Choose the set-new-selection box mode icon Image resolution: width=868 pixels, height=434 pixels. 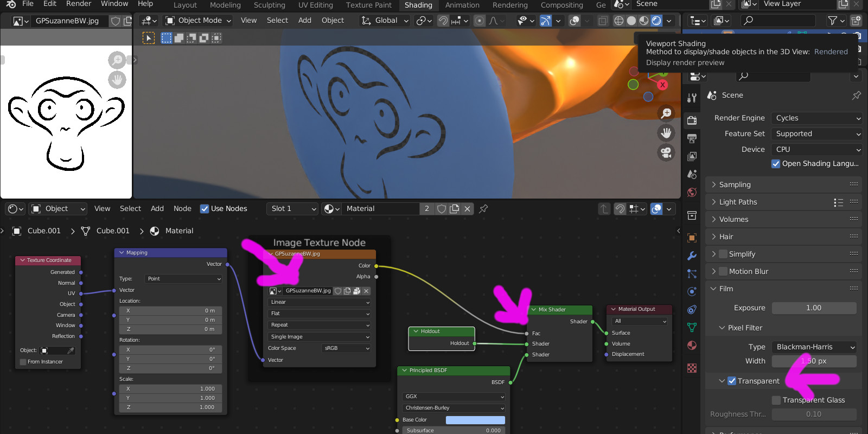click(x=167, y=38)
